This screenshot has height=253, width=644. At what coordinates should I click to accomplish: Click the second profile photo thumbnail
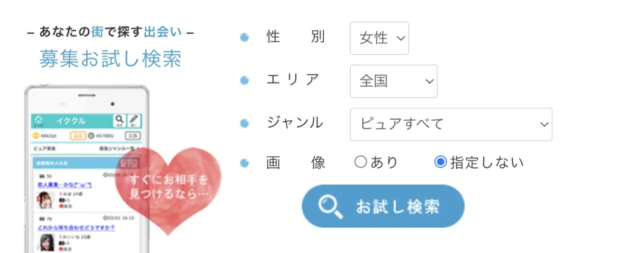tap(45, 242)
